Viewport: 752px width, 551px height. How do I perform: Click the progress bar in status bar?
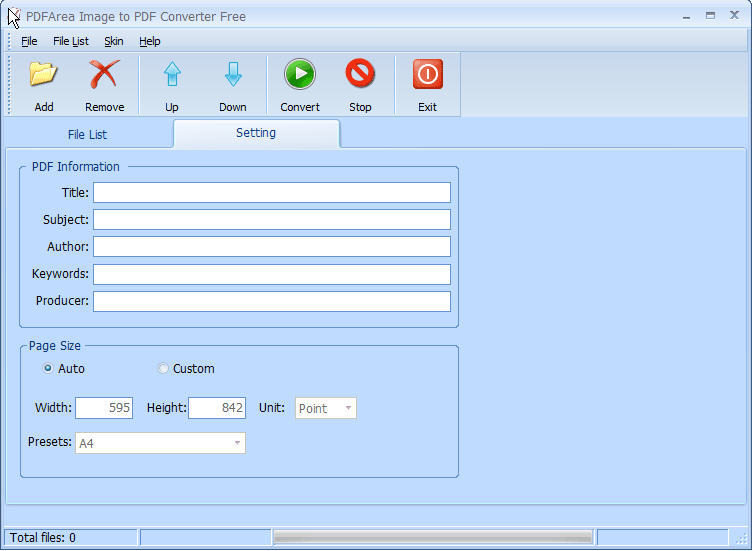tap(433, 538)
